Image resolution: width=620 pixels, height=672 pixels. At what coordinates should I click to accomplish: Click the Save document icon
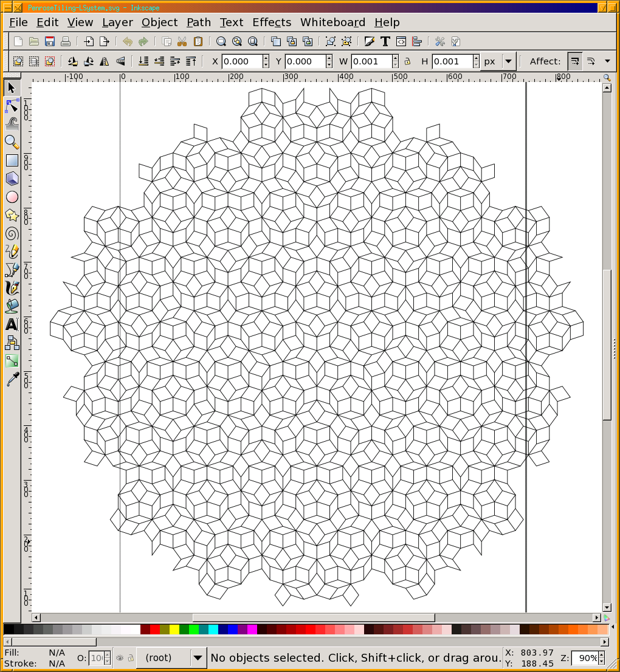point(50,41)
